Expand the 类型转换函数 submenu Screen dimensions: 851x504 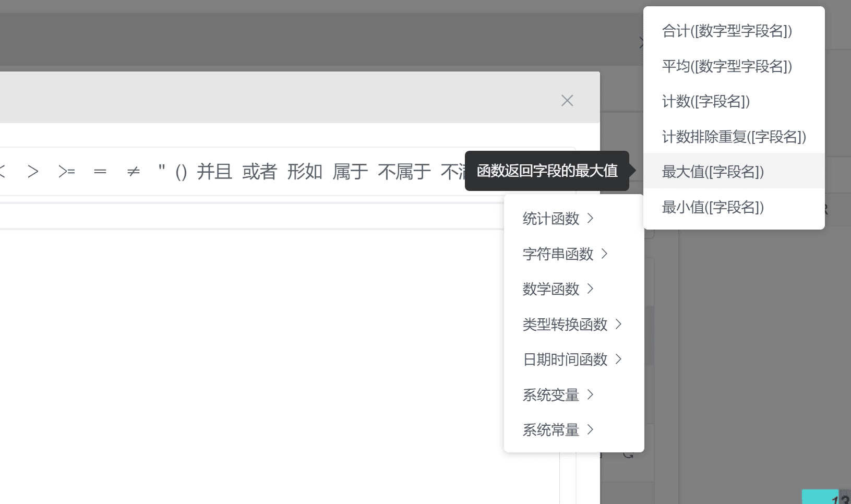(574, 325)
